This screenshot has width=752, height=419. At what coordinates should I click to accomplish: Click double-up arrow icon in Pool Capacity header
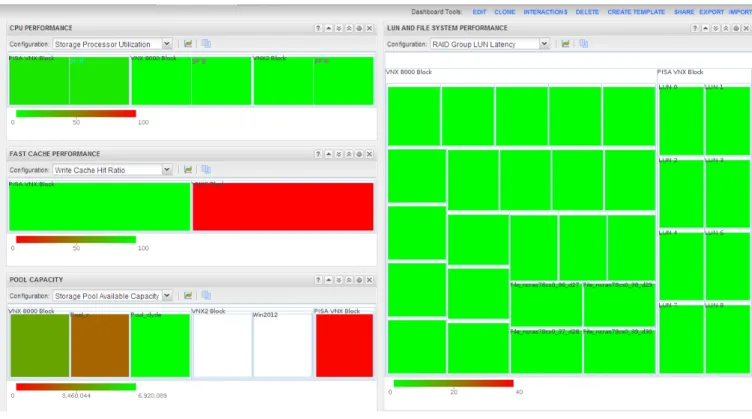click(x=349, y=280)
